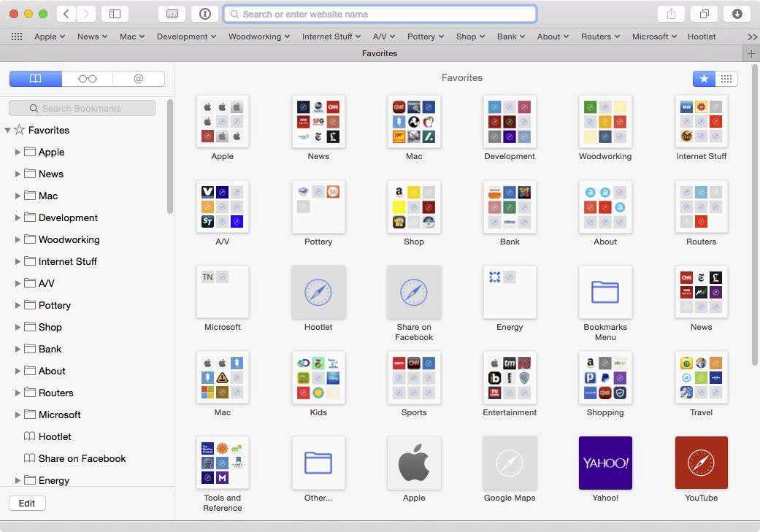The height and width of the screenshot is (532, 760).
Task: Go back using the back arrow button
Action: (66, 14)
